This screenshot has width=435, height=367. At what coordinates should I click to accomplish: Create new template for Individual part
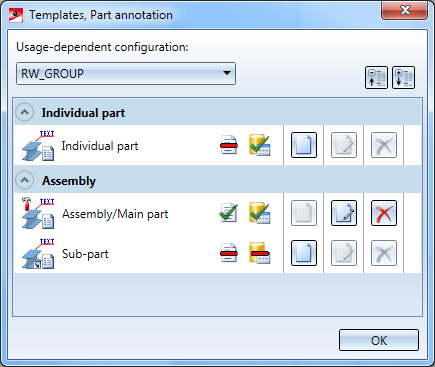coord(304,145)
